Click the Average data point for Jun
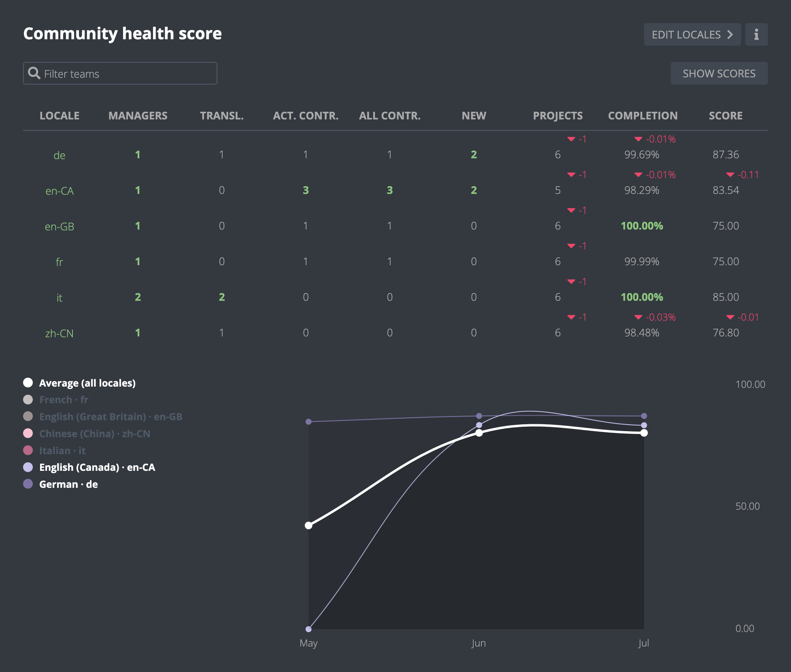This screenshot has height=672, width=791. (479, 433)
